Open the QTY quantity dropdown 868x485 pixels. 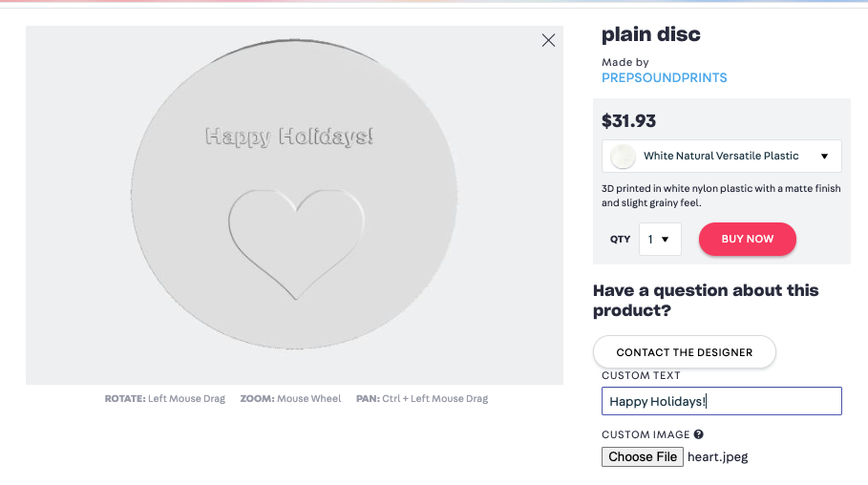[x=660, y=240]
